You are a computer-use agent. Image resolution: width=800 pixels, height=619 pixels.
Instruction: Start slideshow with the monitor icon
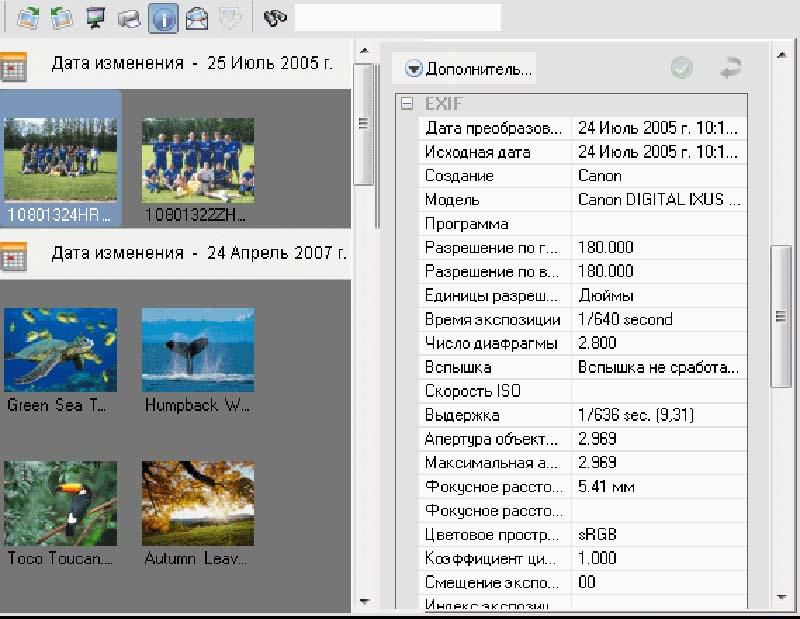tap(95, 17)
